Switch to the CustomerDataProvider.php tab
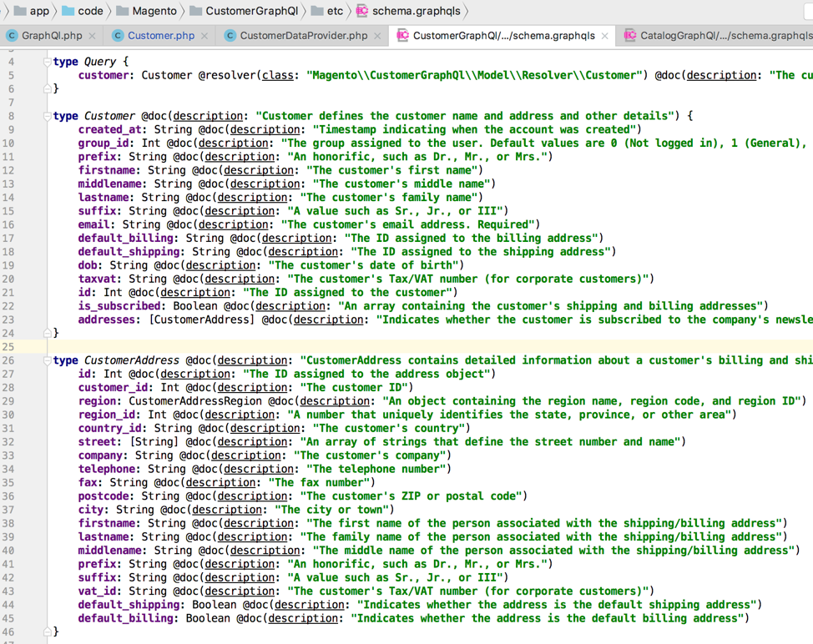Screen dimensions: 813x644 point(303,36)
